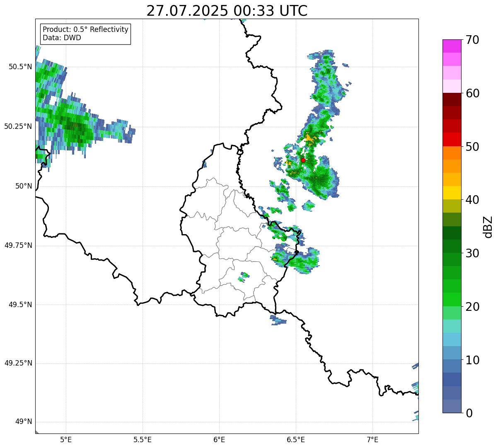Click the colorbar tick label 30

click(x=472, y=253)
